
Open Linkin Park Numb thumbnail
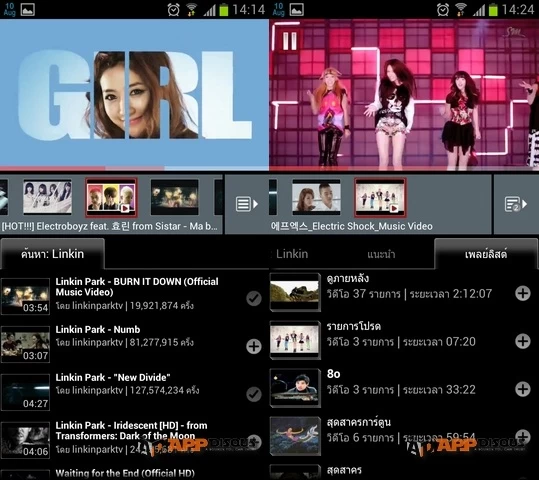(x=25, y=344)
